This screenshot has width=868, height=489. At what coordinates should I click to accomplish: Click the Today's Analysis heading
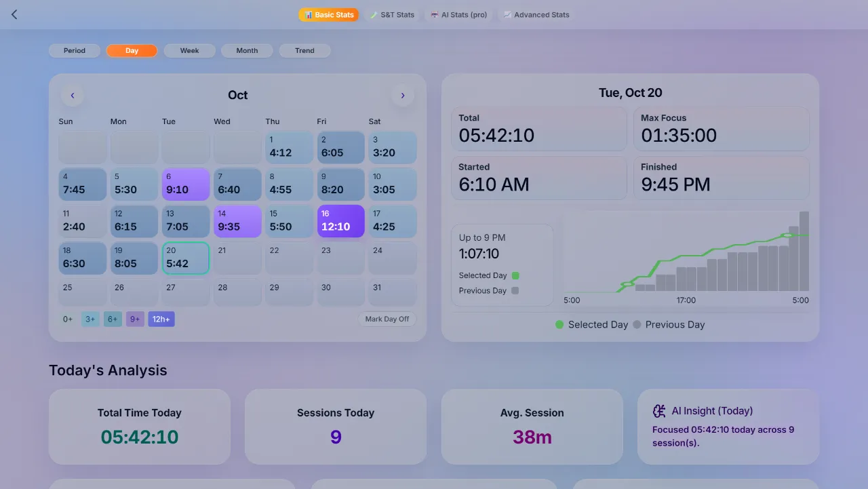(108, 370)
